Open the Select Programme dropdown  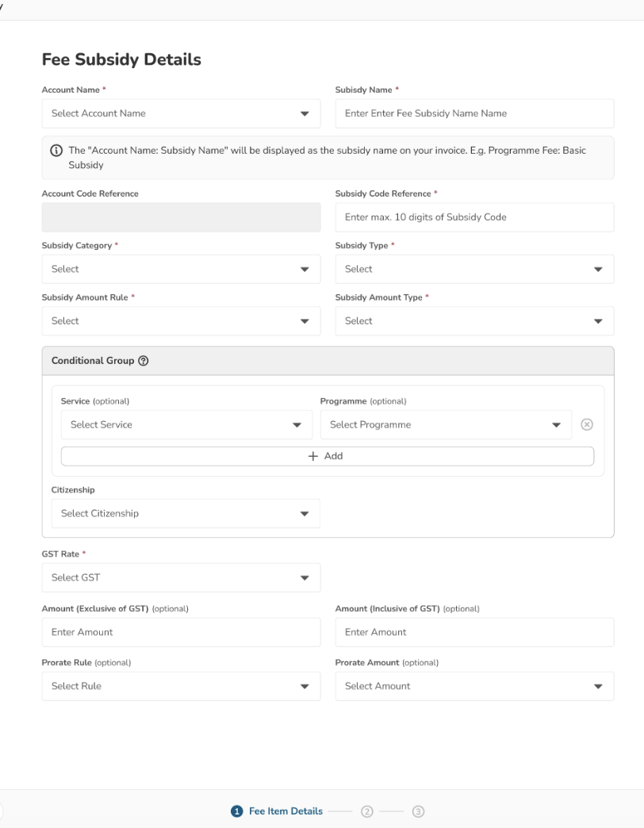[445, 425]
